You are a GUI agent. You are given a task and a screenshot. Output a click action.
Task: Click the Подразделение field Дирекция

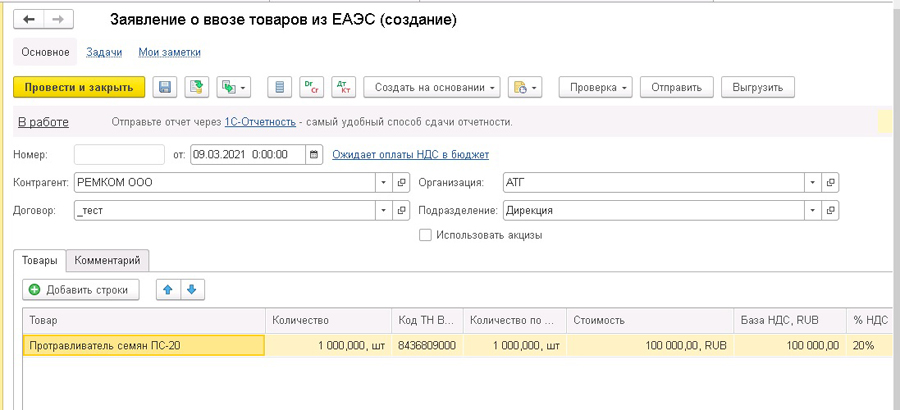(654, 210)
